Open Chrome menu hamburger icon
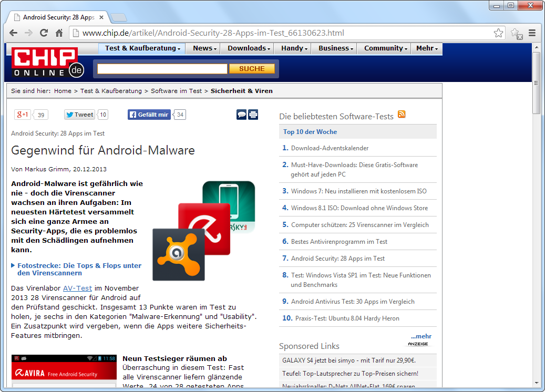The height and width of the screenshot is (392, 545). tap(532, 33)
